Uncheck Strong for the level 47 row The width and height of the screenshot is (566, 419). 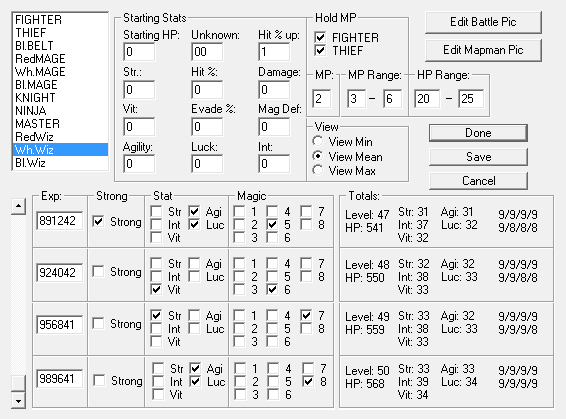point(98,221)
